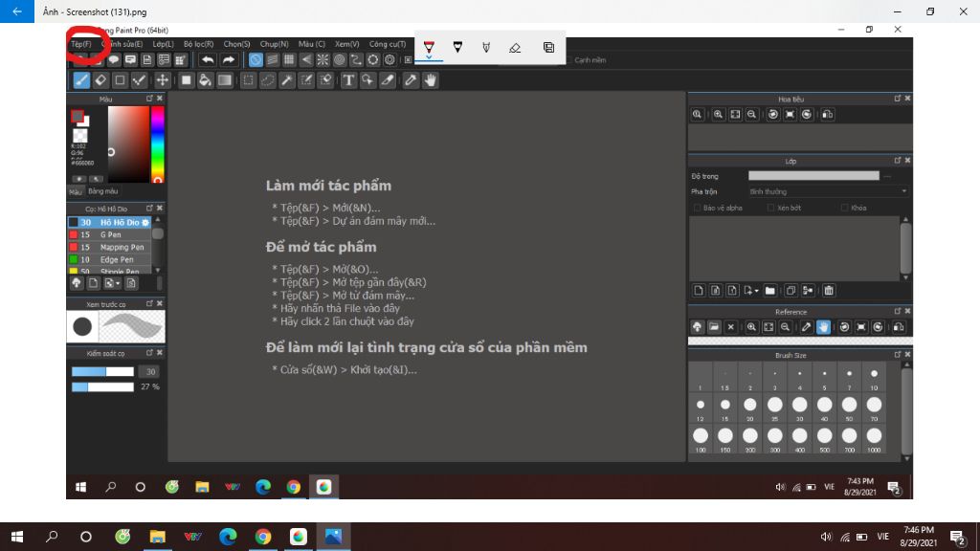Select the Bucket fill tool

(205, 80)
